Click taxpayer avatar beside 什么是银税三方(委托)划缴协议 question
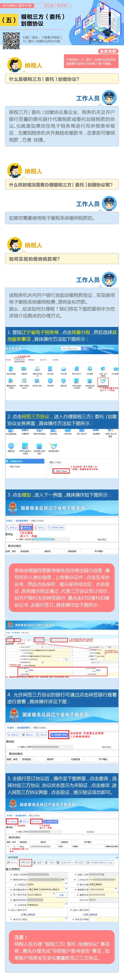Viewport: 124px width, 980px height. point(14,64)
